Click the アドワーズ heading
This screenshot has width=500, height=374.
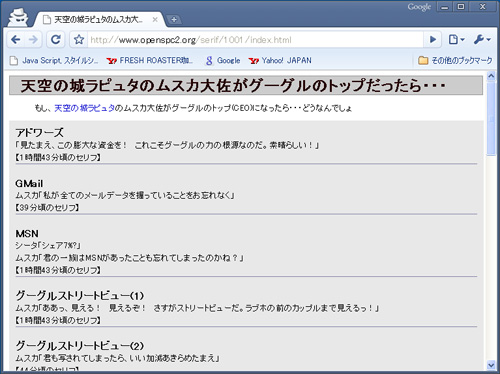[x=39, y=132]
